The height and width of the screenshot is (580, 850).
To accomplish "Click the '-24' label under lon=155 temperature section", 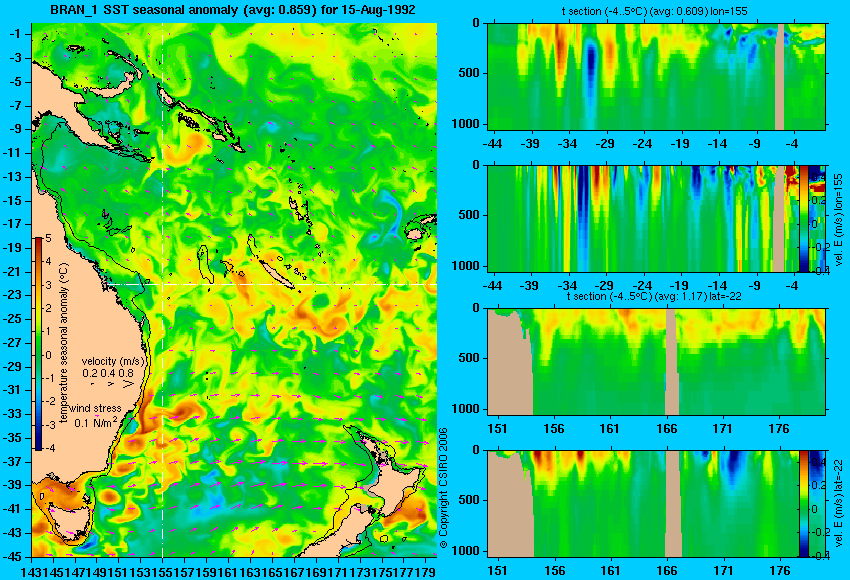I will pos(642,144).
